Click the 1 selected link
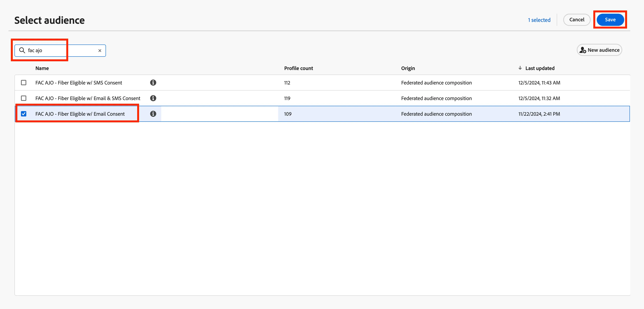Screen dimensions: 644x309 539,20
